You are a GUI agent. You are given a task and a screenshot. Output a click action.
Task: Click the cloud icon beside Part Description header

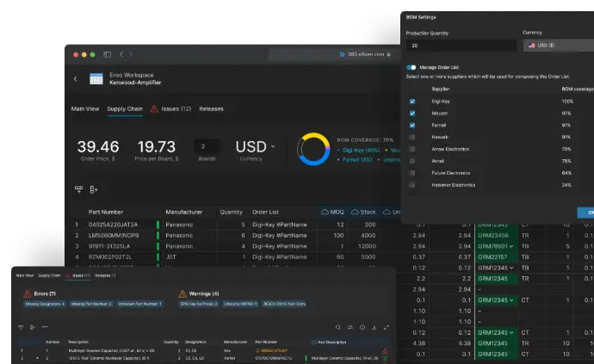[313, 342]
